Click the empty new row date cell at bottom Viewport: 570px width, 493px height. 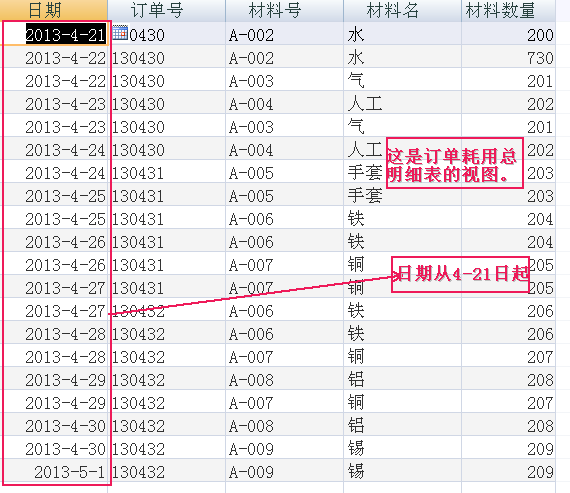tap(54, 488)
